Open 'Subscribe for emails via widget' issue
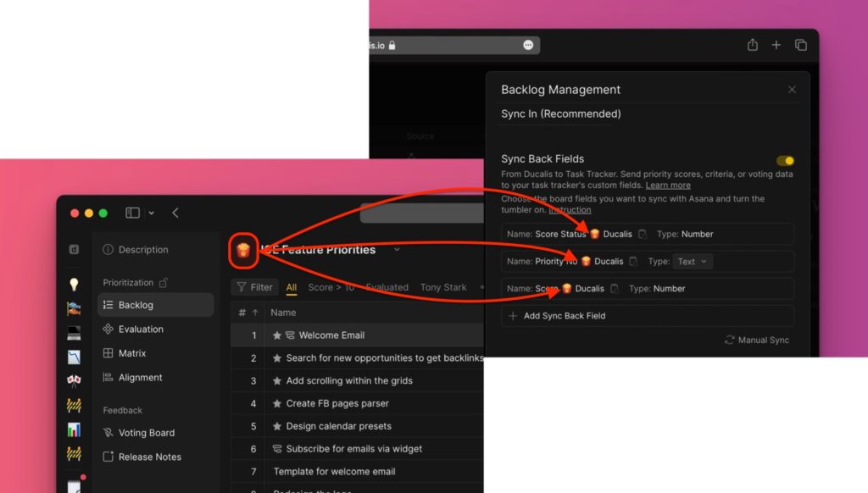The width and height of the screenshot is (868, 493). click(x=353, y=449)
